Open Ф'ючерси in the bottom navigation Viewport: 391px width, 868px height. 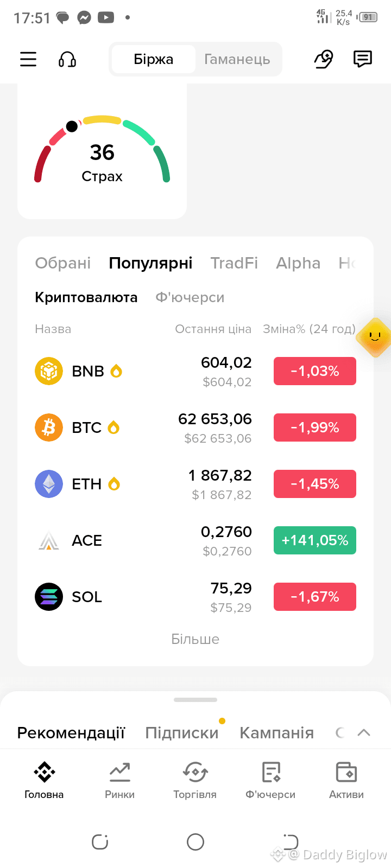coord(270,781)
